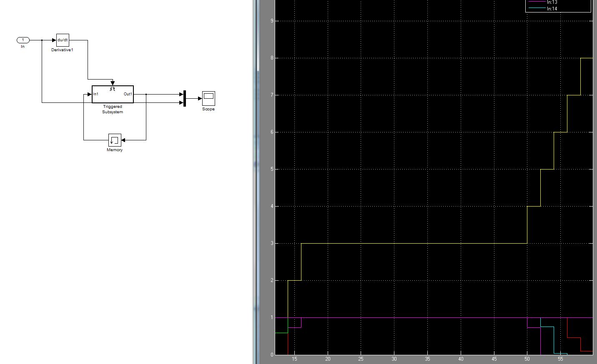Select the In:13 legend entry text

click(x=552, y=2)
